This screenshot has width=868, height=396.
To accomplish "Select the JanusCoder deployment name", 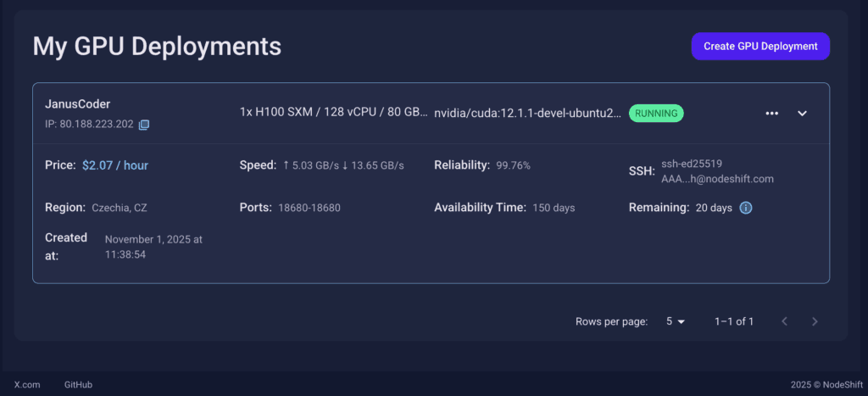I will point(78,104).
